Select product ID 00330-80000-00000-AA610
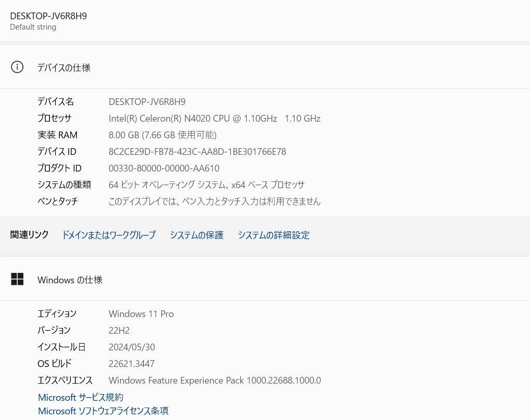530x420 pixels. (x=164, y=168)
